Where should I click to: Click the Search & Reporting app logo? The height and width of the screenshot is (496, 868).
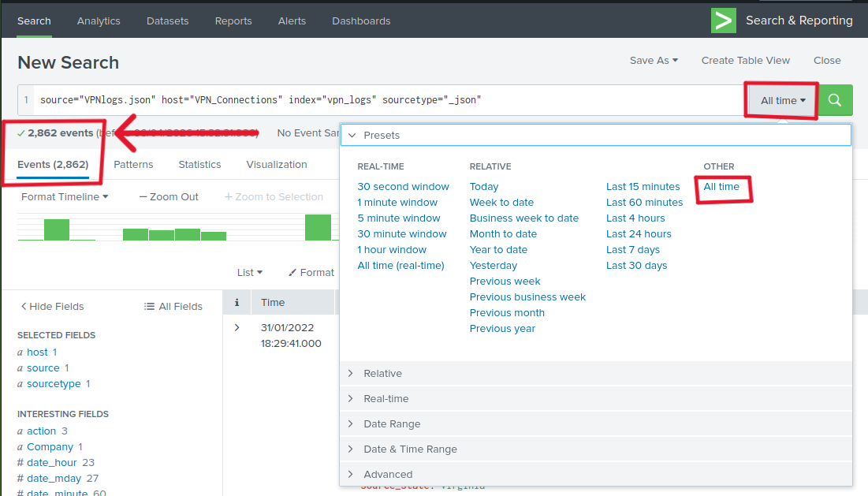(x=723, y=21)
